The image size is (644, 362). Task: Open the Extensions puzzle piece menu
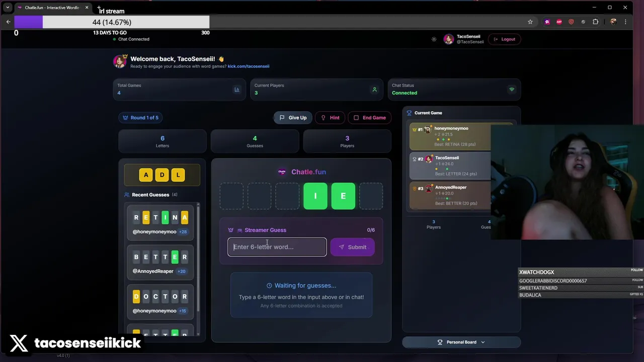[596, 22]
